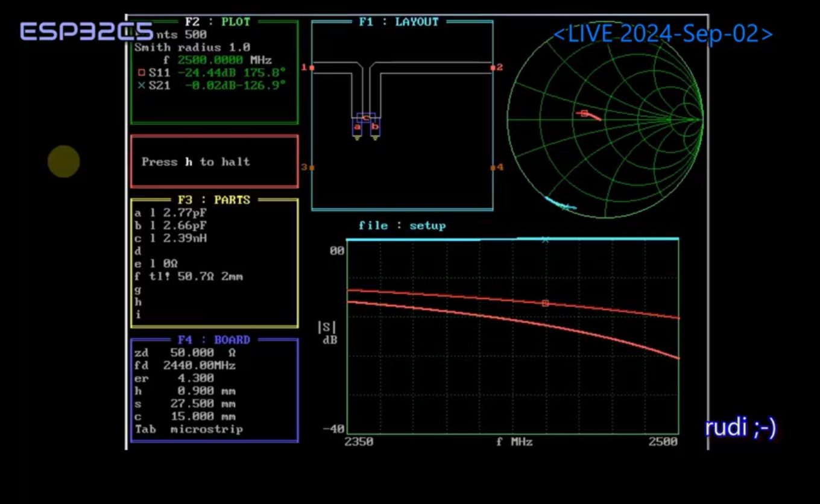Click the 'Press h to halt' message
This screenshot has width=820, height=504.
click(196, 162)
